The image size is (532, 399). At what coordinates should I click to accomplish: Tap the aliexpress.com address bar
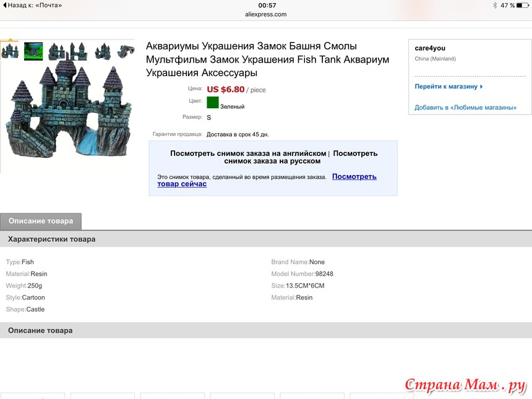(x=265, y=14)
